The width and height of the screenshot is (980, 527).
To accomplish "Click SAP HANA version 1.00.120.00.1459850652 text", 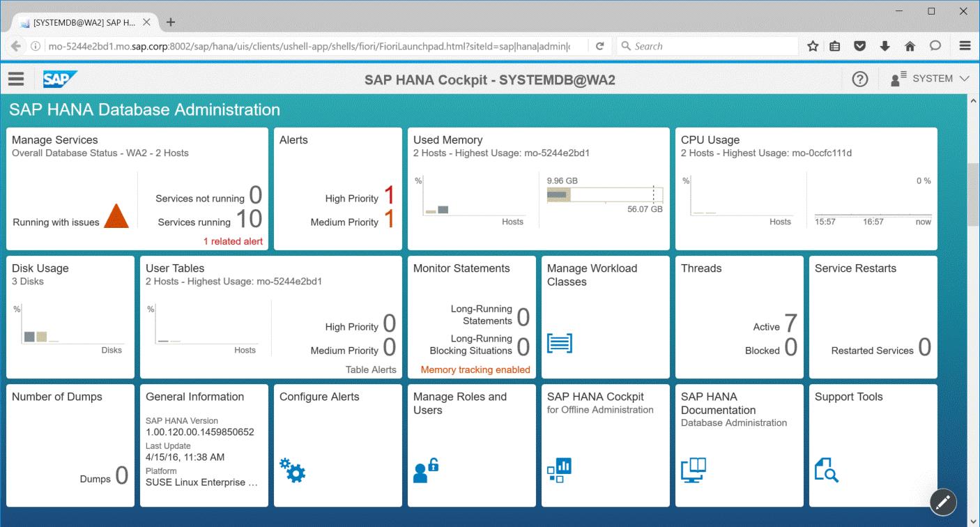I will (200, 431).
